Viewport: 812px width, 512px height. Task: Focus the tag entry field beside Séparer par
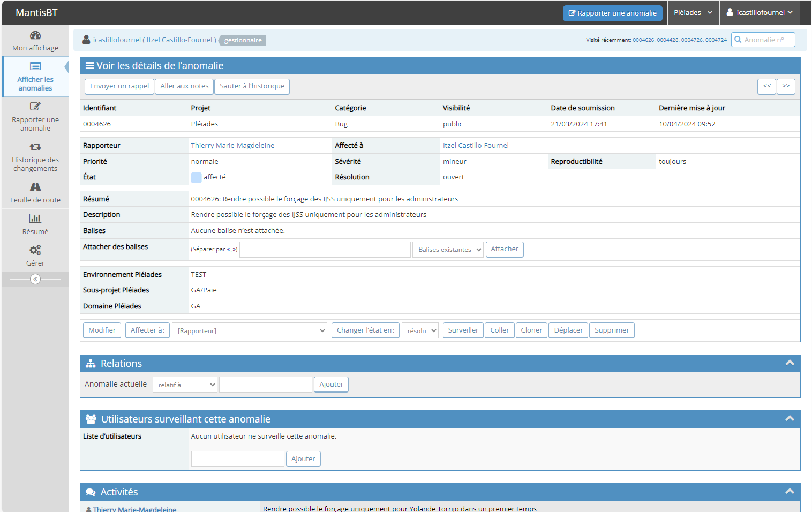coord(325,250)
